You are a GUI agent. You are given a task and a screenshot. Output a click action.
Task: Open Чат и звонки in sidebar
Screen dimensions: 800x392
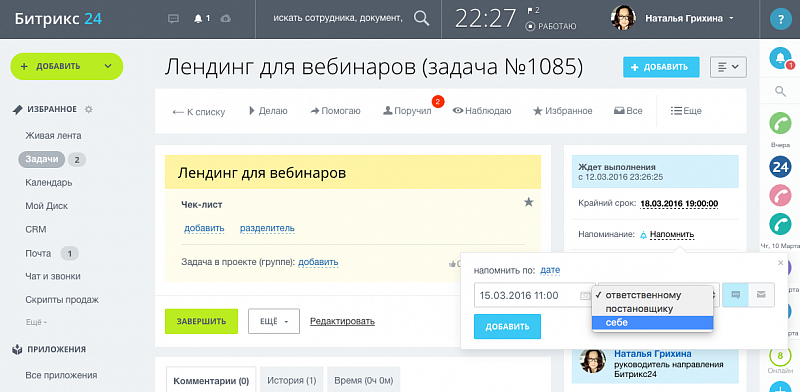[53, 277]
